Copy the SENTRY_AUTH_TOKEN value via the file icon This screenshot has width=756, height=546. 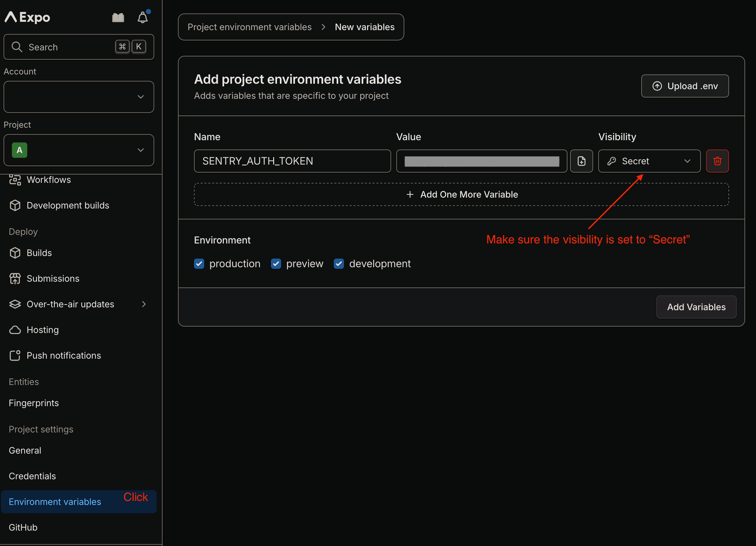[581, 161]
